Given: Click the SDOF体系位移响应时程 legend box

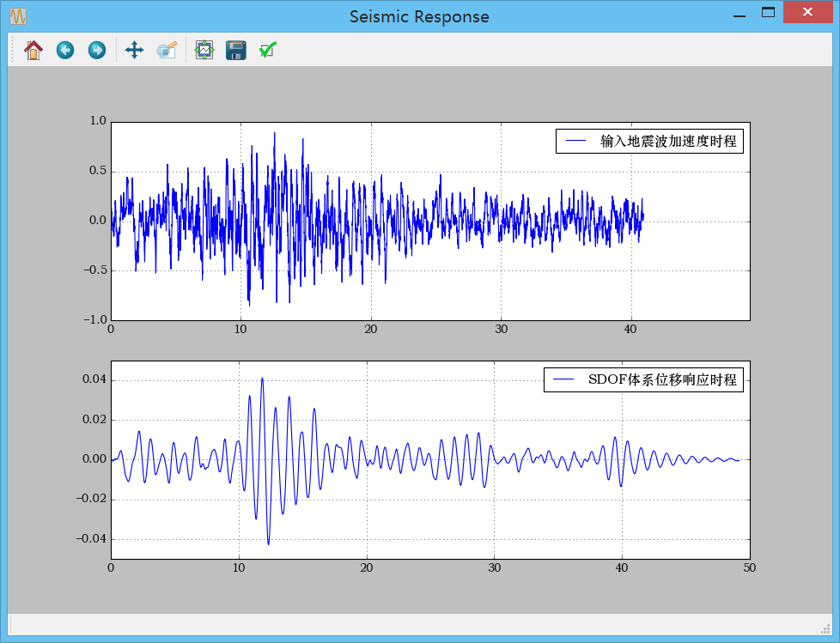Looking at the screenshot, I should (642, 379).
